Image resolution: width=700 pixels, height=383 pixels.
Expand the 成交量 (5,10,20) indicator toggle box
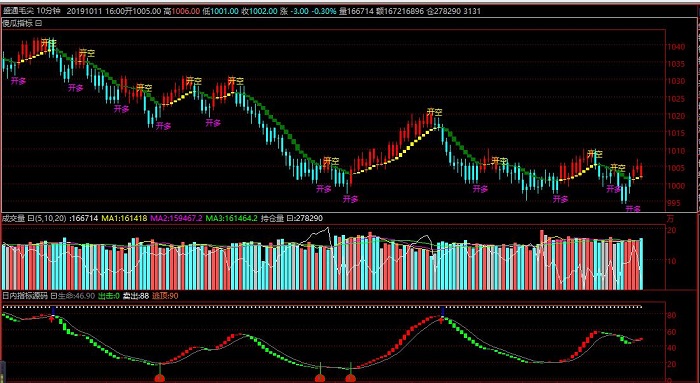tap(30, 218)
